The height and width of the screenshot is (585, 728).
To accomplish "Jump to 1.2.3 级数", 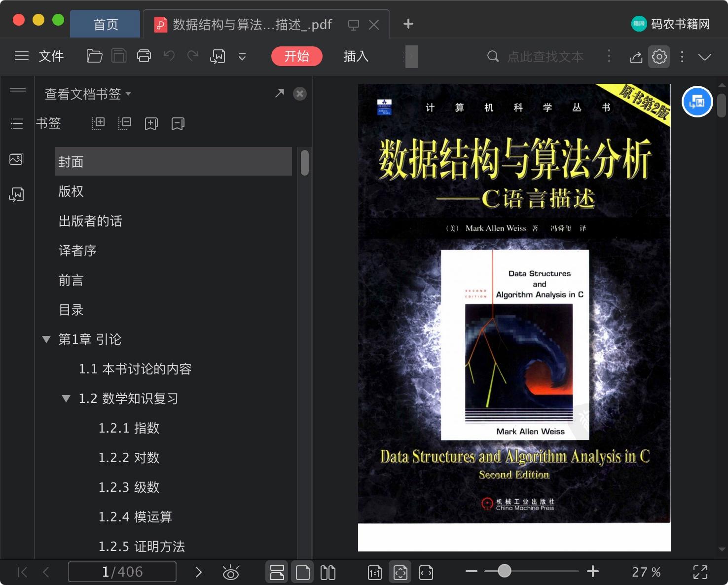I will click(x=129, y=487).
